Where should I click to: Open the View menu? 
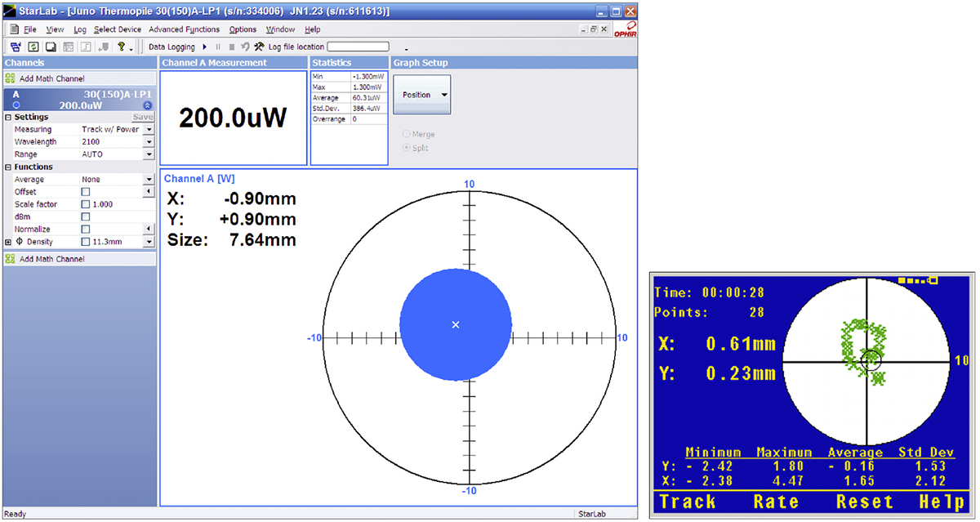(55, 29)
